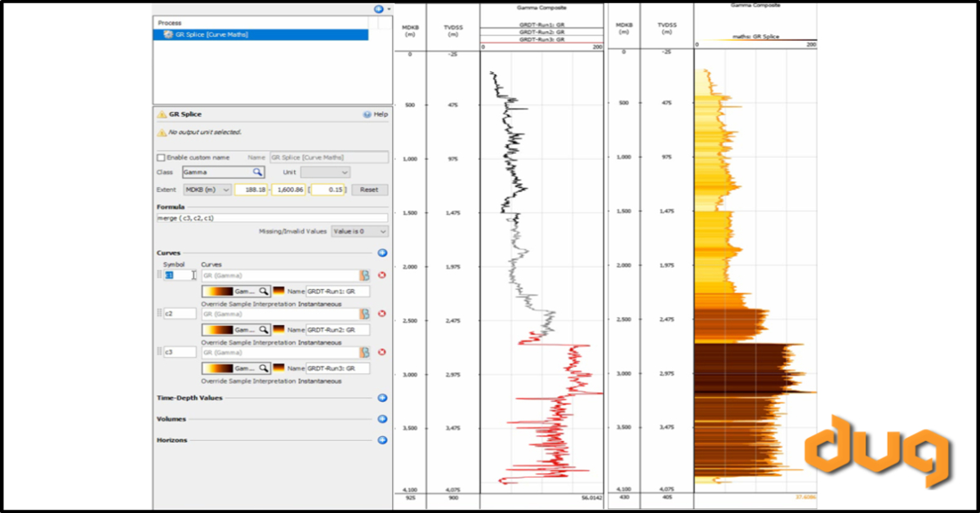
Task: Expand the Time-Depth Values section
Action: click(381, 398)
